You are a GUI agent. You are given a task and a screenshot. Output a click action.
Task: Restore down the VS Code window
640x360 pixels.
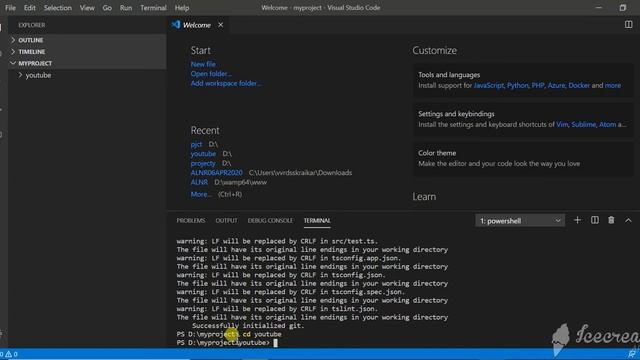pos(622,8)
